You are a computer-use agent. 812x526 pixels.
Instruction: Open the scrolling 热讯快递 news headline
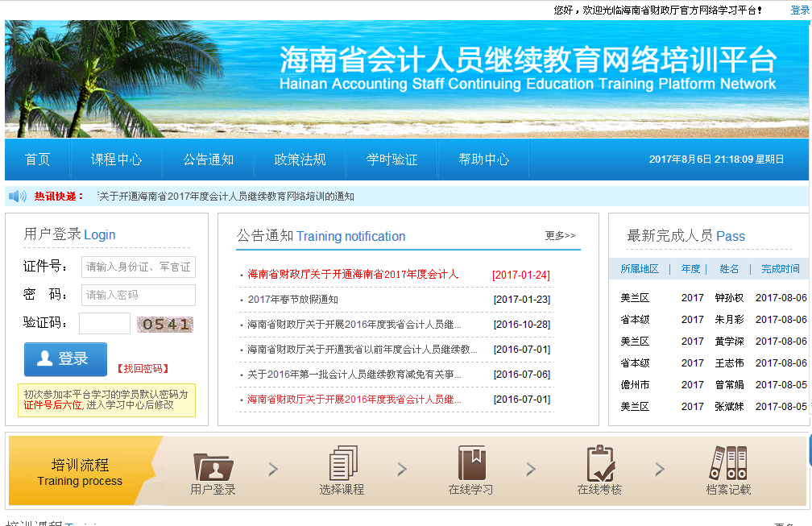click(226, 197)
